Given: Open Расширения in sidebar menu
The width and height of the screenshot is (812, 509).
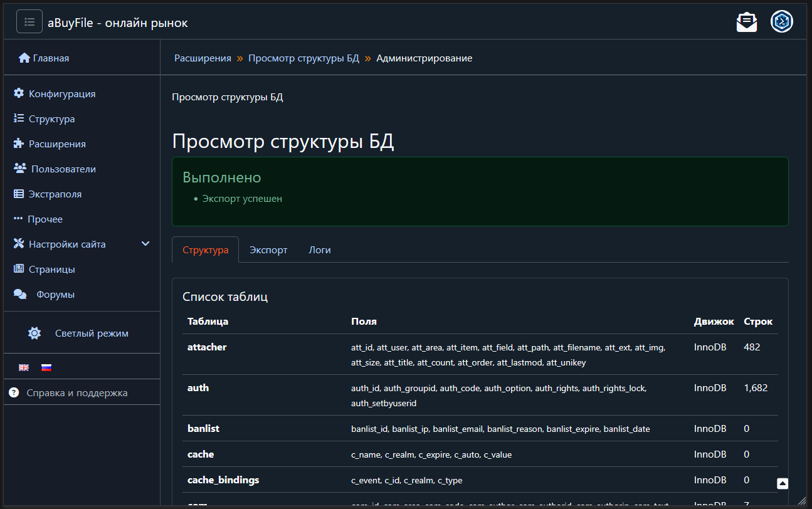Looking at the screenshot, I should click(x=57, y=144).
